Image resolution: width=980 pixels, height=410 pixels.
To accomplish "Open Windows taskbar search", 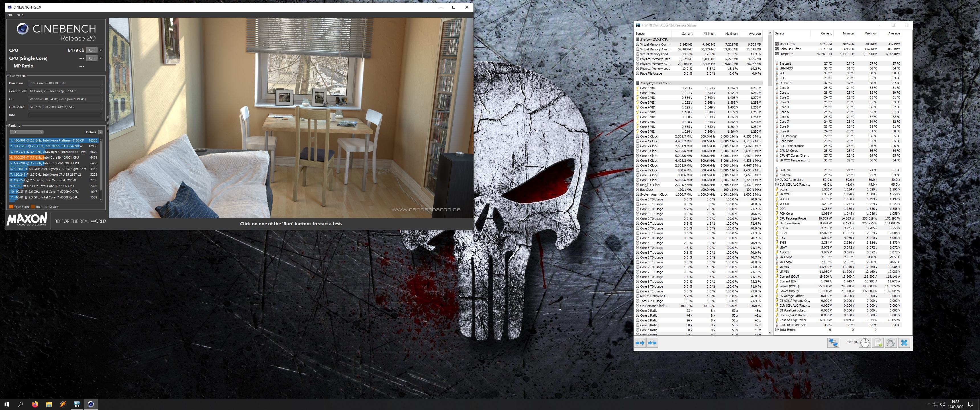I will click(21, 404).
